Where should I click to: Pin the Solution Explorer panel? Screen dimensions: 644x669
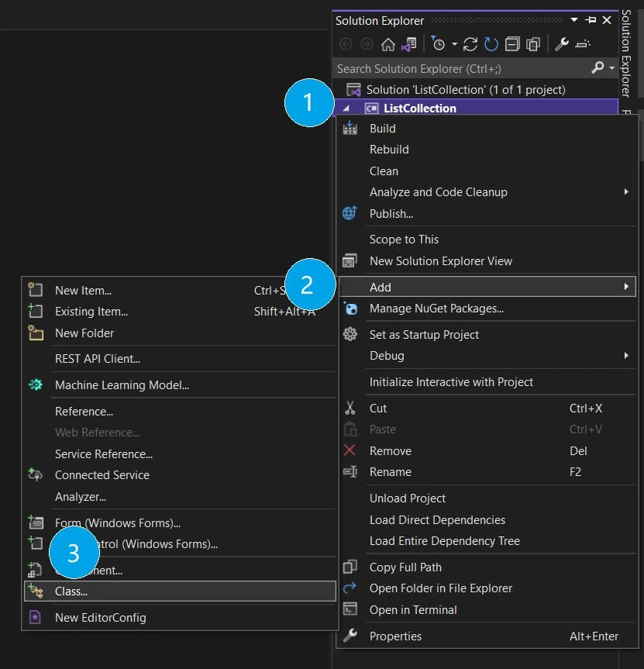[591, 20]
